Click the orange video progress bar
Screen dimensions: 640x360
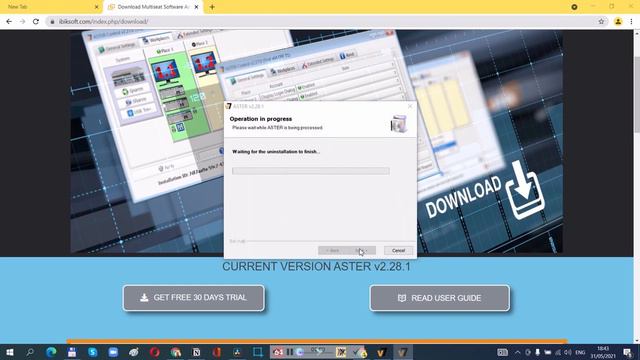coord(317,341)
